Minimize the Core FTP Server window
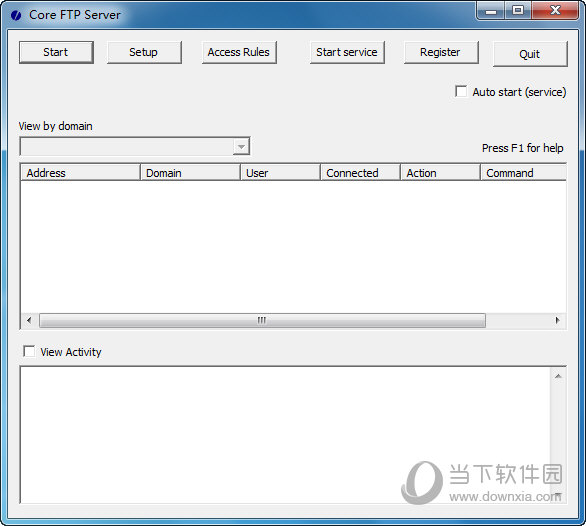 pyautogui.click(x=491, y=11)
